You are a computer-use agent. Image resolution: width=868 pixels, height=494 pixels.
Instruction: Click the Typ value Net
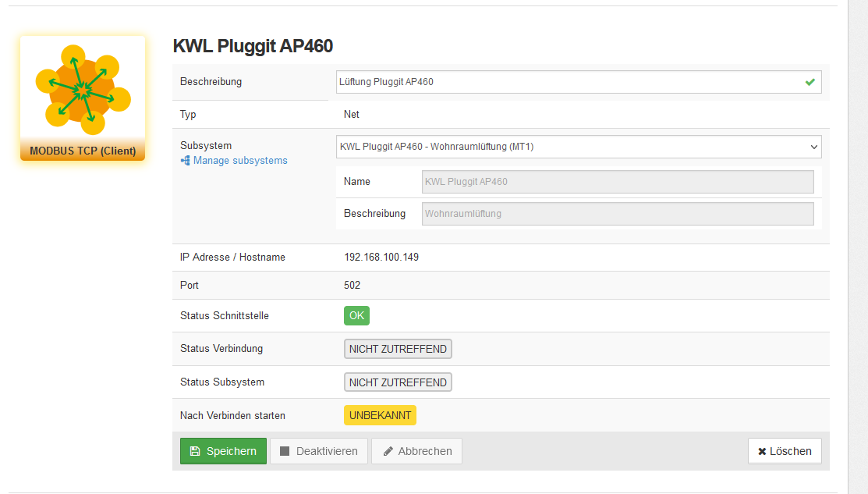click(x=352, y=114)
